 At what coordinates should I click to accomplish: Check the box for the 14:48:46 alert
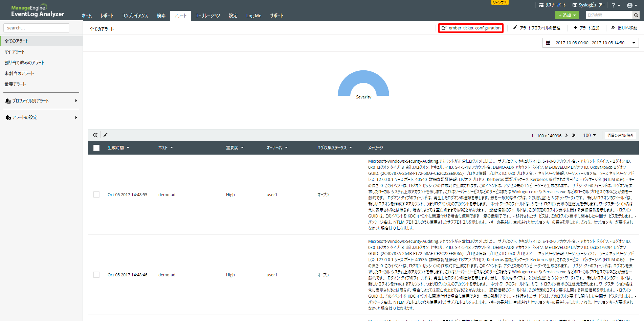coord(96,275)
